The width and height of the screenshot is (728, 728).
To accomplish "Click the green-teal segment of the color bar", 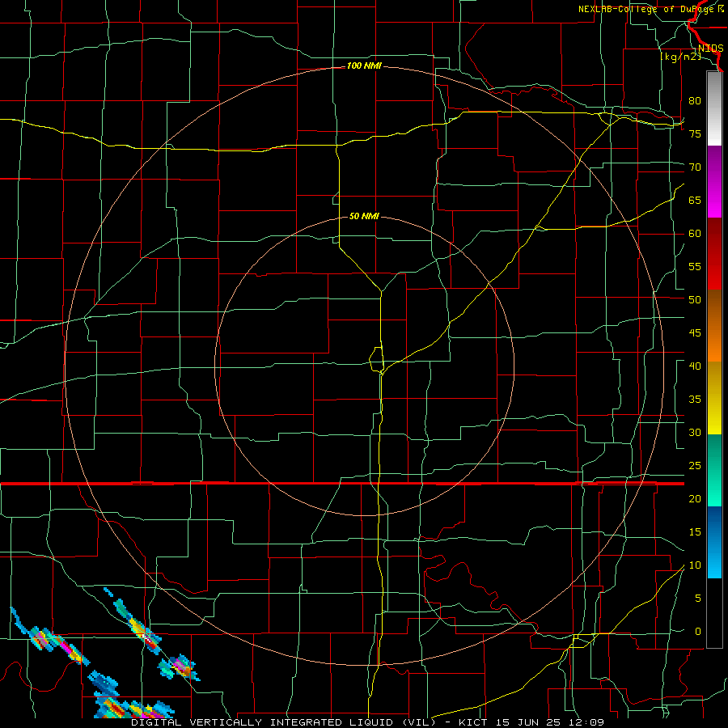I will click(714, 470).
